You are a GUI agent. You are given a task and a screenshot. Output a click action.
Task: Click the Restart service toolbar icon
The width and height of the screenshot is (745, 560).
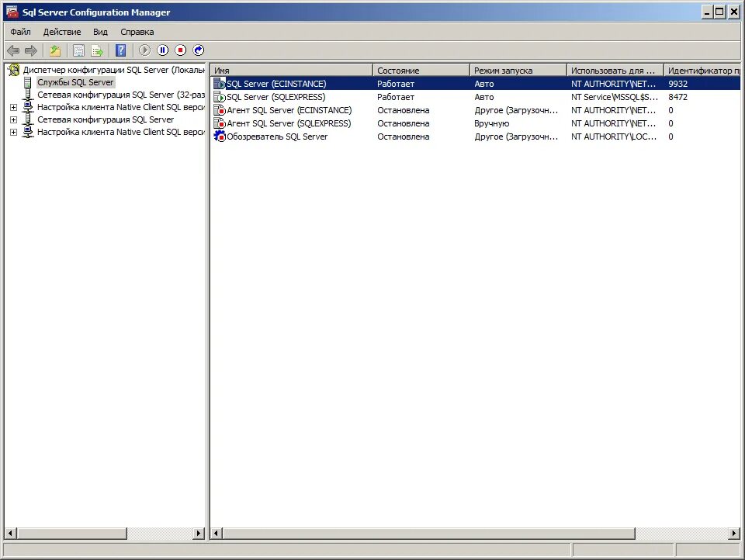(199, 50)
